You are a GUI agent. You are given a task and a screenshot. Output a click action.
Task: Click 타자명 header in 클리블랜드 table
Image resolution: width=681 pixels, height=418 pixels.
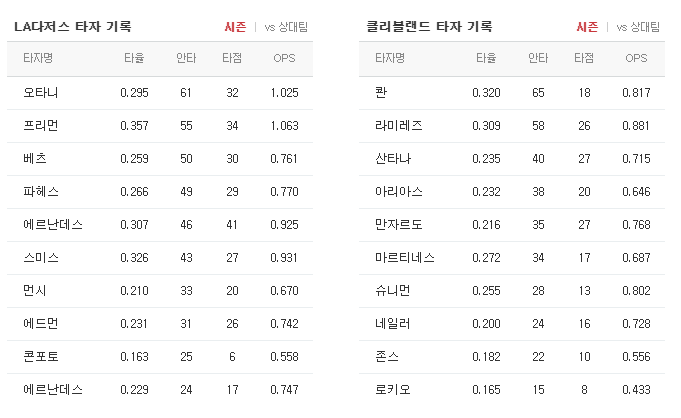(x=390, y=58)
